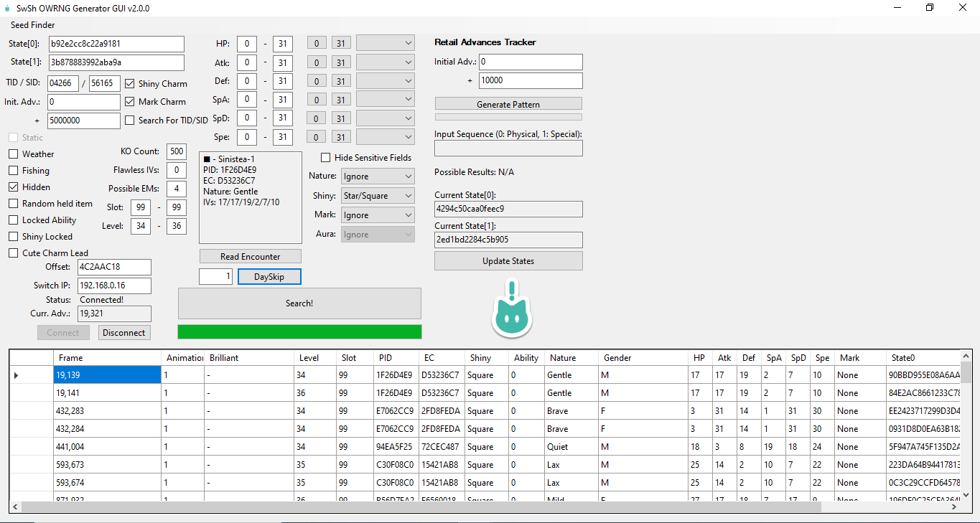Image resolution: width=980 pixels, height=523 pixels.
Task: Open the Def row dropdown
Action: 386,81
